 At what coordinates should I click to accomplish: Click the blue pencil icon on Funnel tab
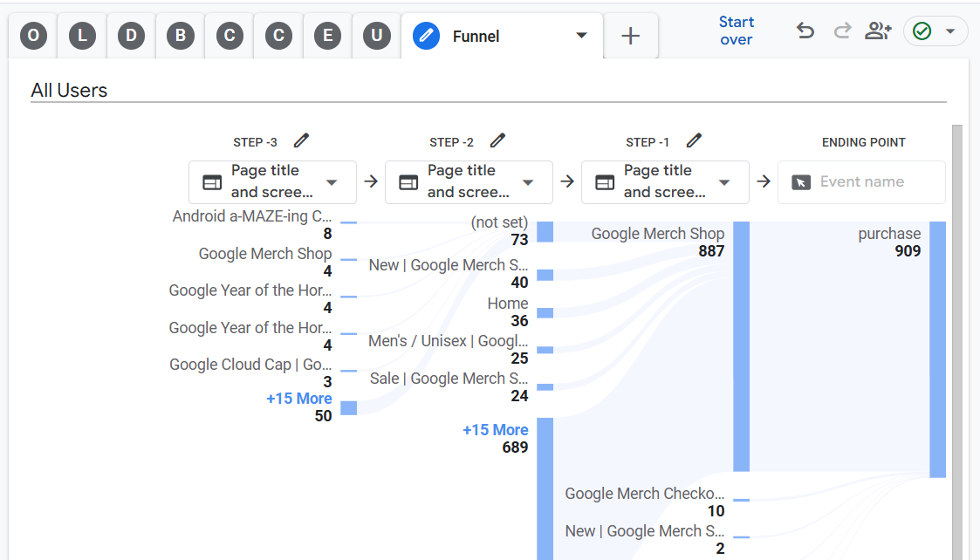pyautogui.click(x=426, y=36)
